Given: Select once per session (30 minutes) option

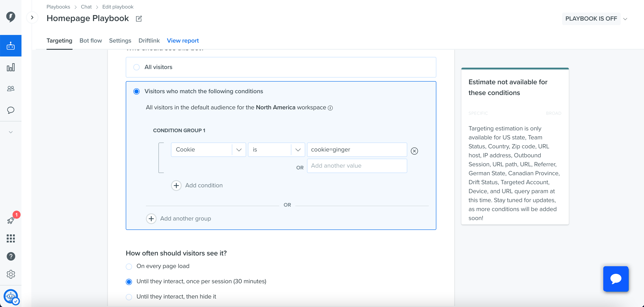Looking at the screenshot, I should tap(129, 282).
